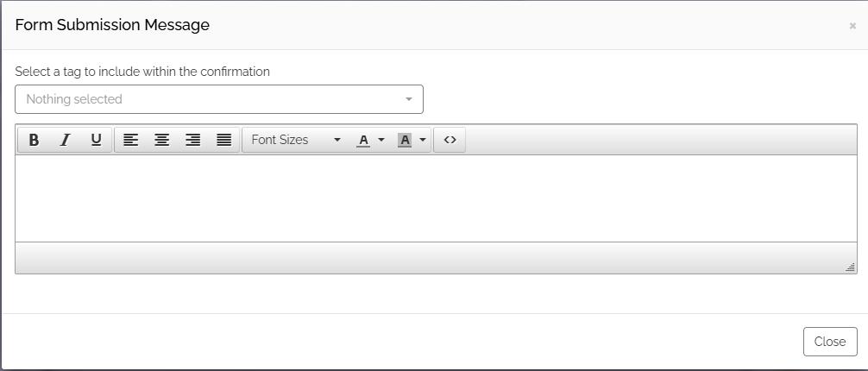Click the editor's bottom status bar

pos(436,257)
